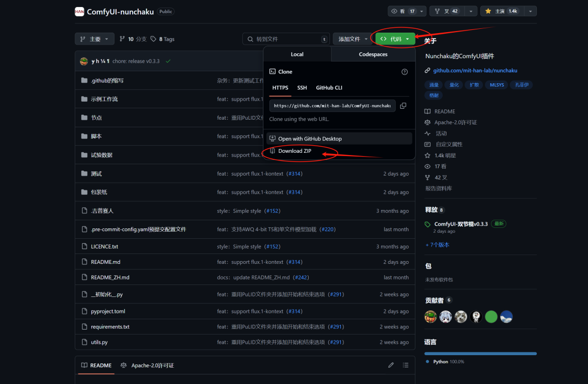The height and width of the screenshot is (384, 588).
Task: Click the GitHub Desktop icon beside Open with
Action: (x=273, y=139)
